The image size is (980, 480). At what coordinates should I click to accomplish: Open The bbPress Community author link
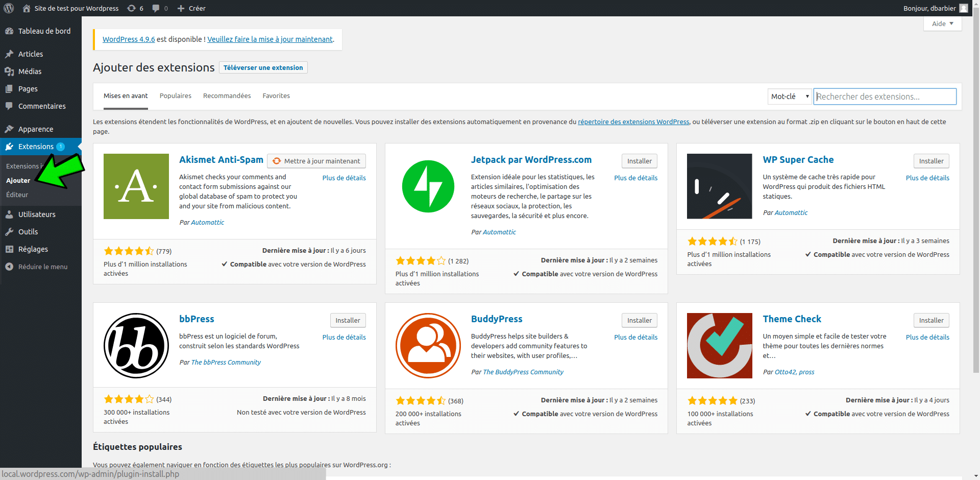[x=226, y=362]
